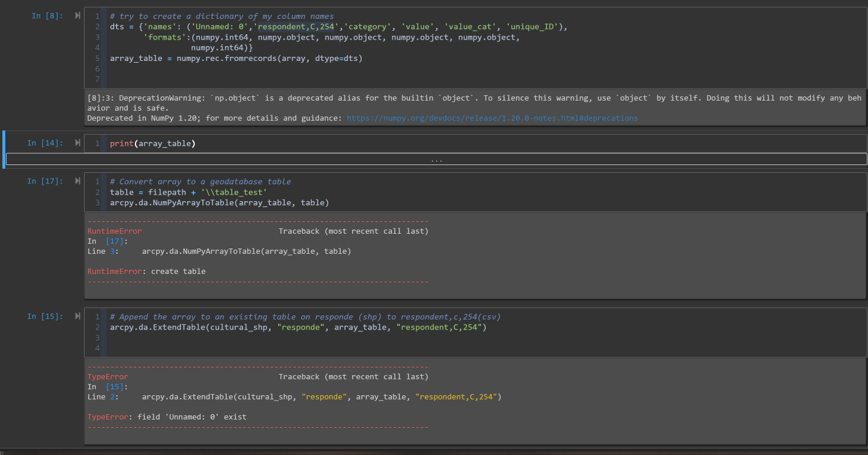Expand the collapsed output below print(array_table)
The image size is (868, 455).
pyautogui.click(x=436, y=160)
